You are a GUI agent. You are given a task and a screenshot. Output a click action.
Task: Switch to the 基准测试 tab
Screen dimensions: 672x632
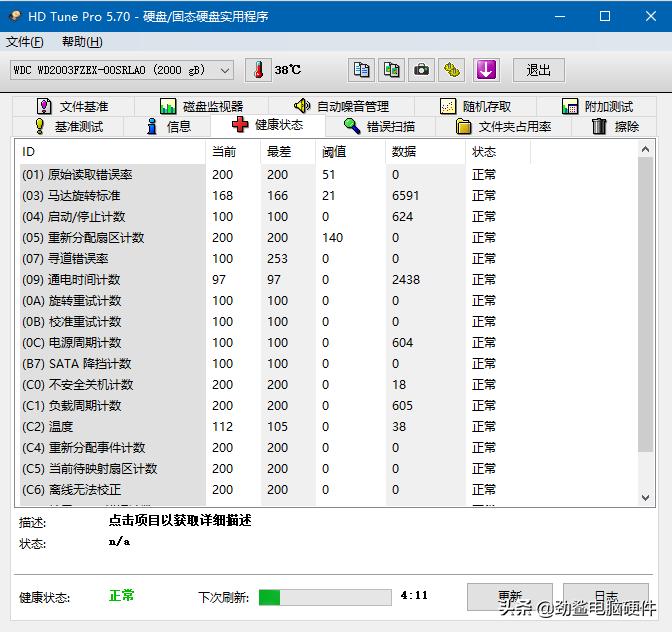click(x=69, y=127)
